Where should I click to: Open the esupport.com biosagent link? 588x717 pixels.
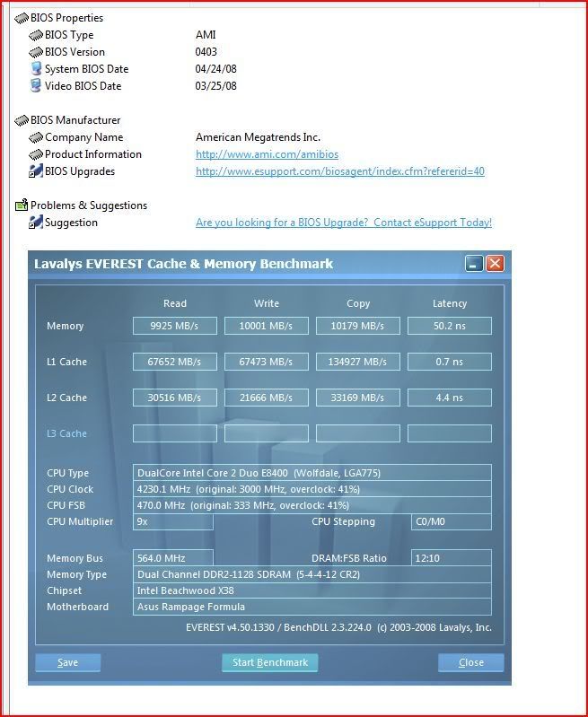pyautogui.click(x=340, y=171)
